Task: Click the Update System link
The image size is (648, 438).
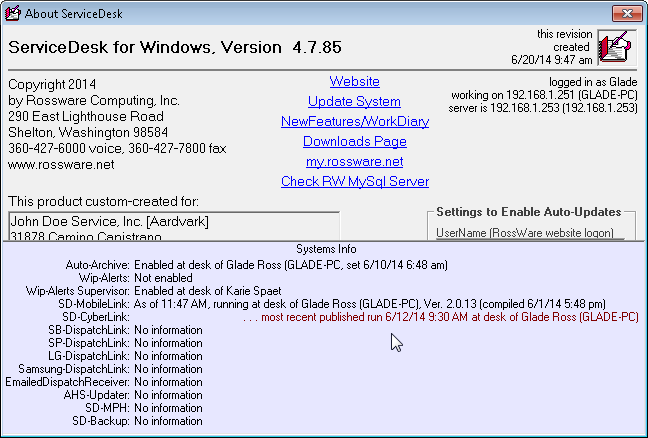Action: tap(354, 101)
